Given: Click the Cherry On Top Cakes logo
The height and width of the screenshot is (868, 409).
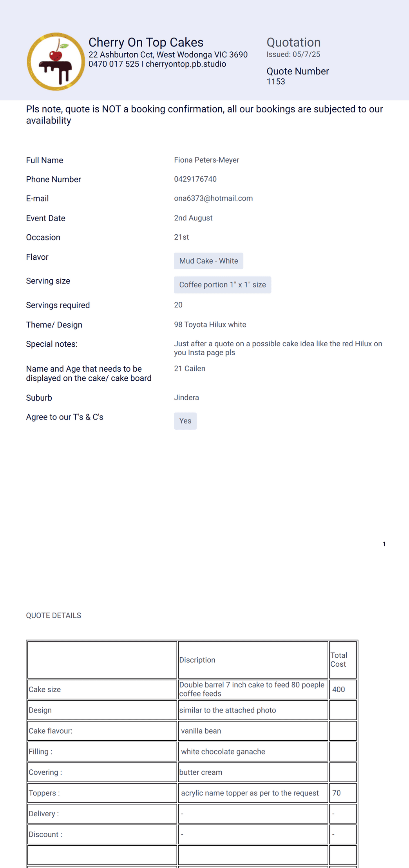Looking at the screenshot, I should tap(56, 62).
